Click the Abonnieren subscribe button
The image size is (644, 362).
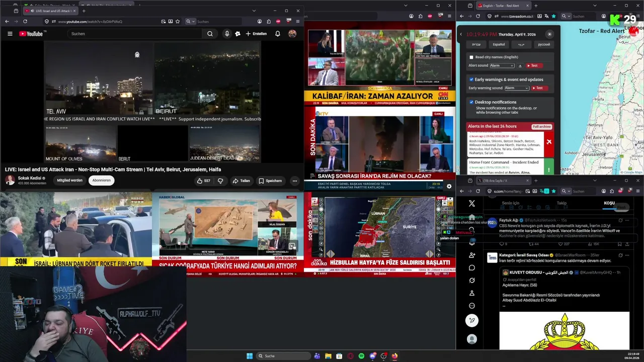pos(101,180)
